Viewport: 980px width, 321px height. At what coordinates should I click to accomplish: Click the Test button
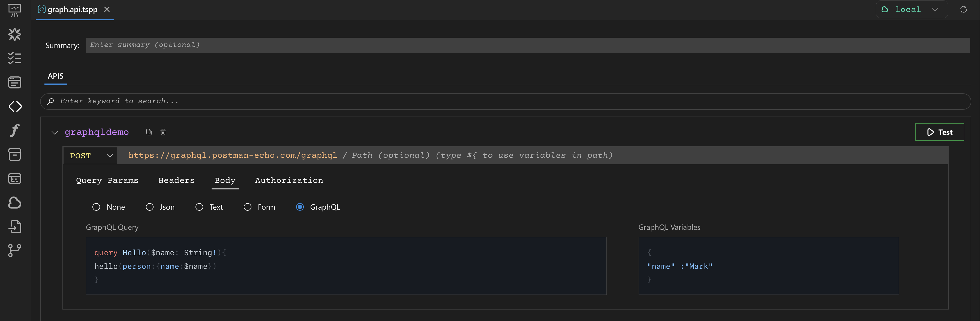(x=939, y=132)
